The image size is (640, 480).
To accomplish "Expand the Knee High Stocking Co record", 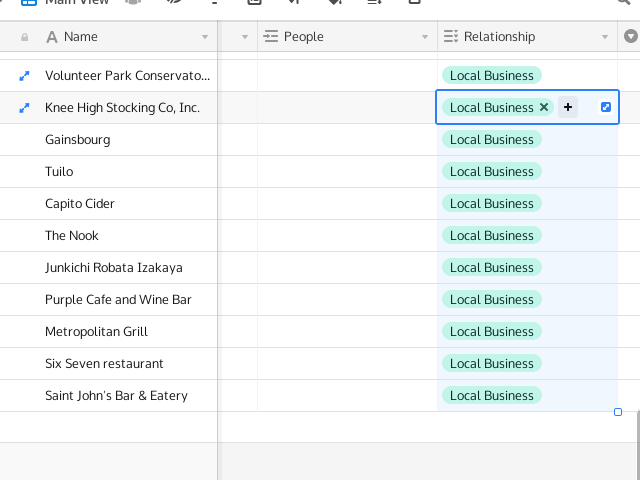I will pos(24,108).
